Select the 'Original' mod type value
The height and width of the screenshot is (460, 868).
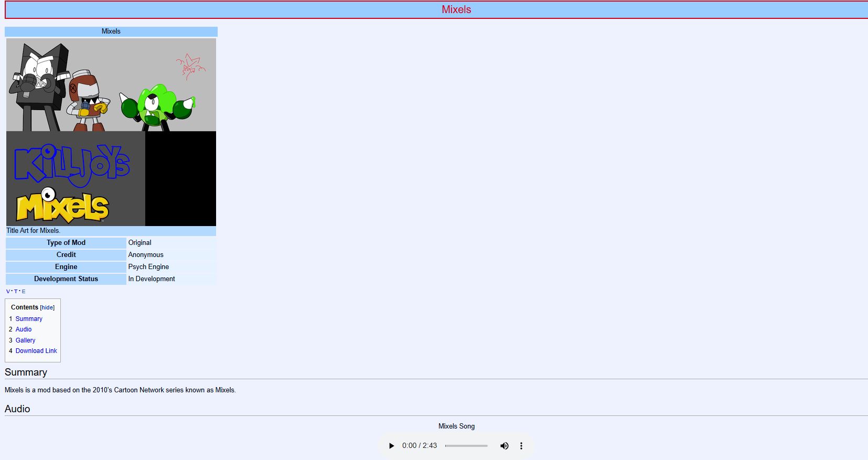point(140,243)
